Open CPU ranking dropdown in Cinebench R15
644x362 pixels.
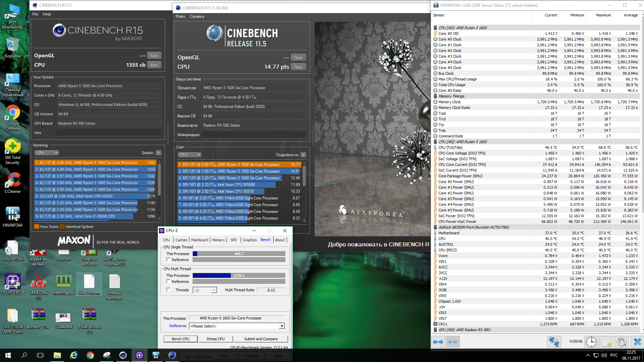(47, 153)
